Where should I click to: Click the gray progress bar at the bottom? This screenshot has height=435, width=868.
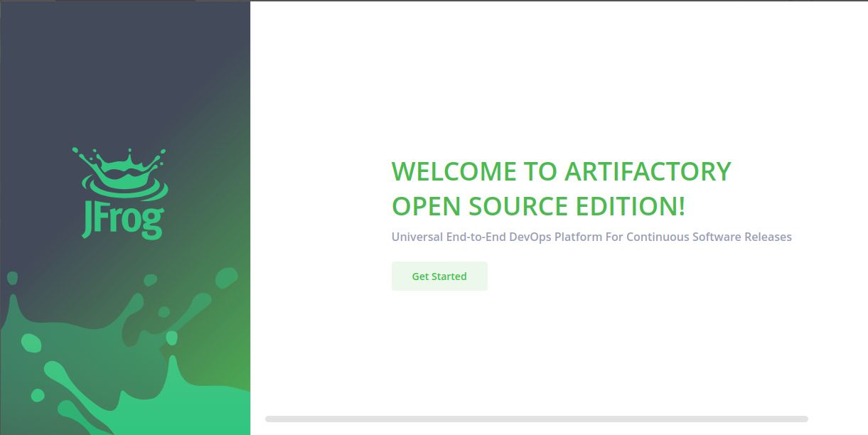click(536, 419)
